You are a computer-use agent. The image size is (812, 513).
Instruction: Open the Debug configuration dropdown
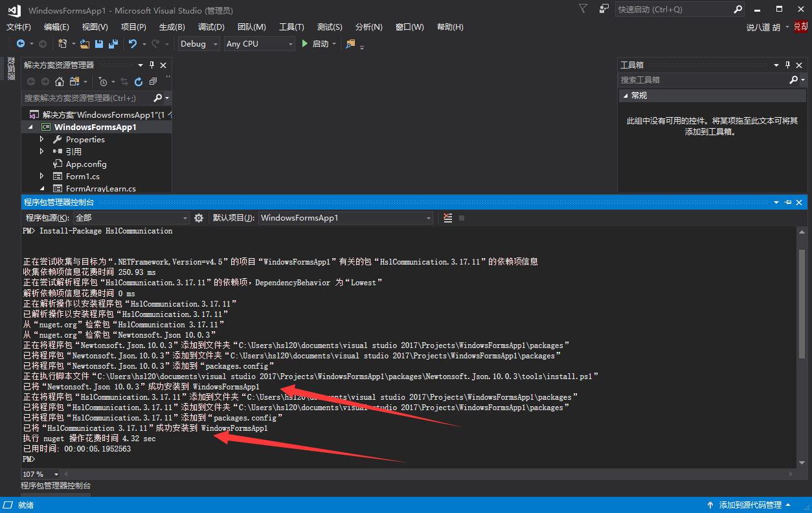tap(199, 44)
